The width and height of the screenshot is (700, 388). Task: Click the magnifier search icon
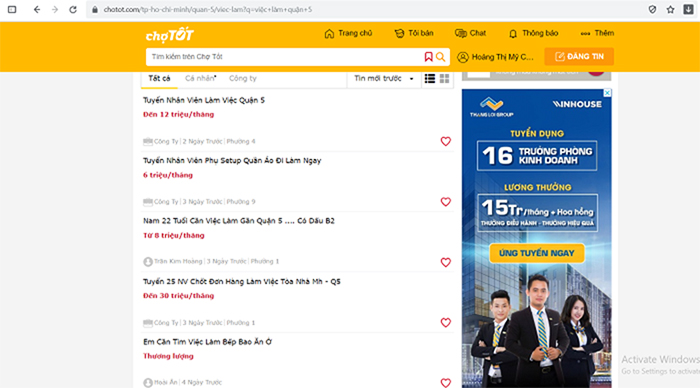tap(441, 57)
